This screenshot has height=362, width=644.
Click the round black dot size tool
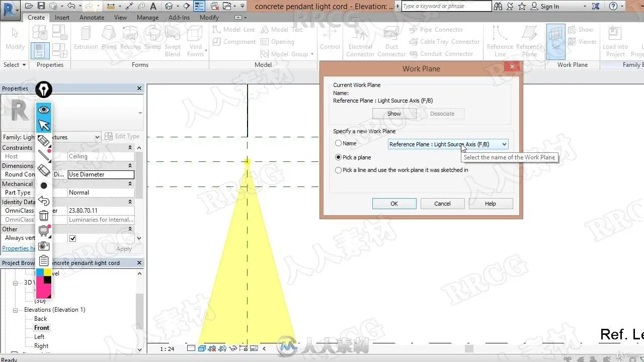point(44,186)
